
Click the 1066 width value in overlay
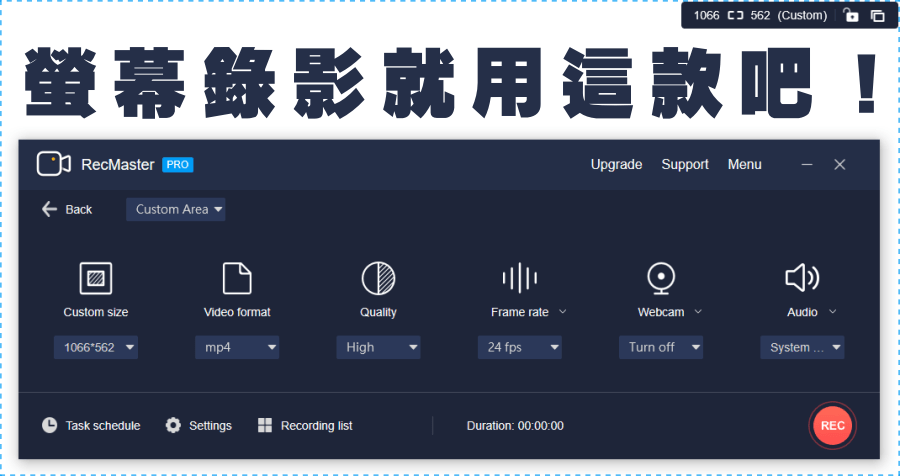click(706, 16)
